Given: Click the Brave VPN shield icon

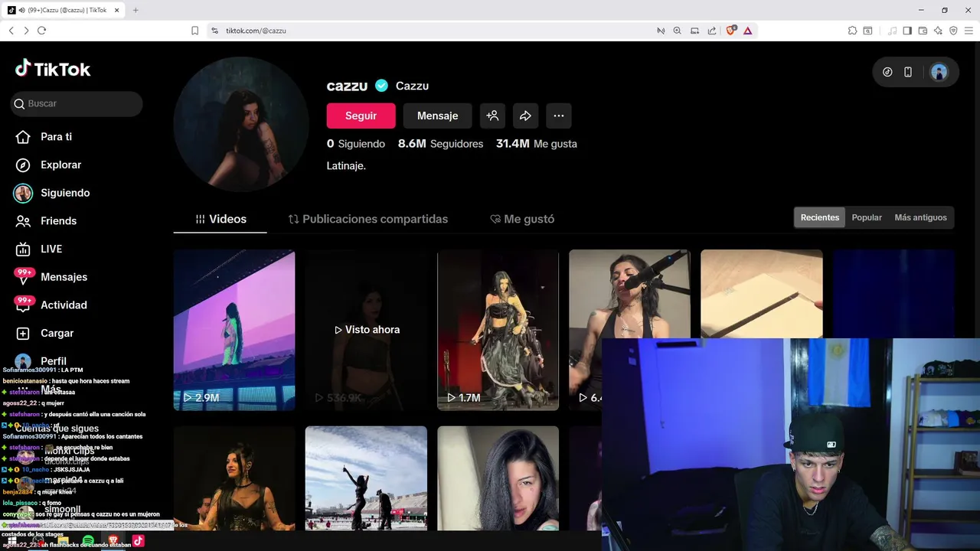Looking at the screenshot, I should (x=953, y=31).
